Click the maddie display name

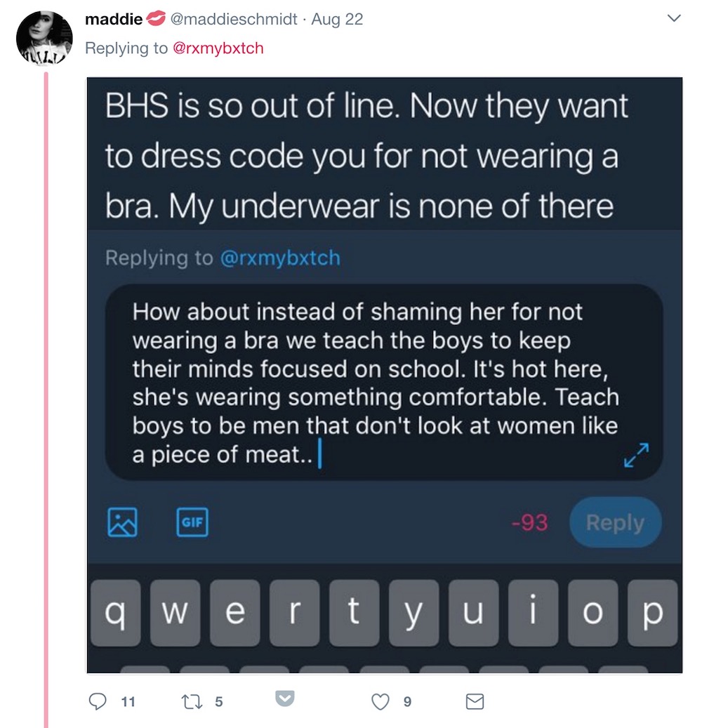114,19
